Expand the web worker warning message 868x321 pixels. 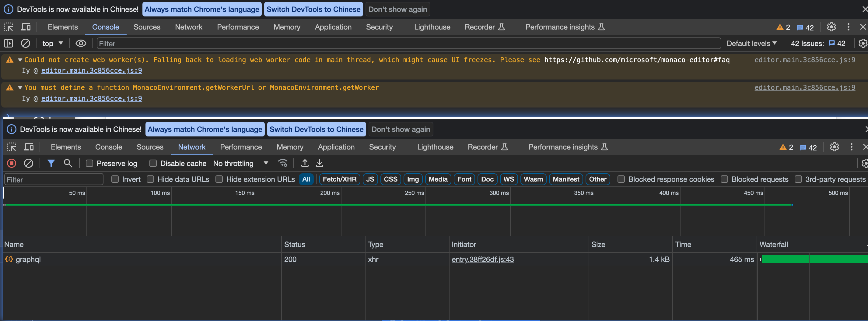(x=20, y=60)
